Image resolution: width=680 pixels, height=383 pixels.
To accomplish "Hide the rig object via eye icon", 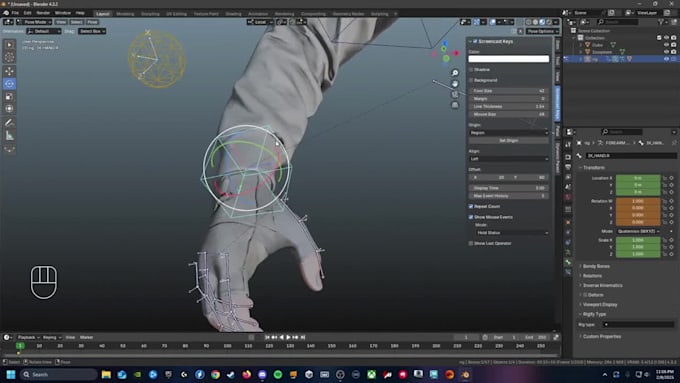I will (667, 59).
